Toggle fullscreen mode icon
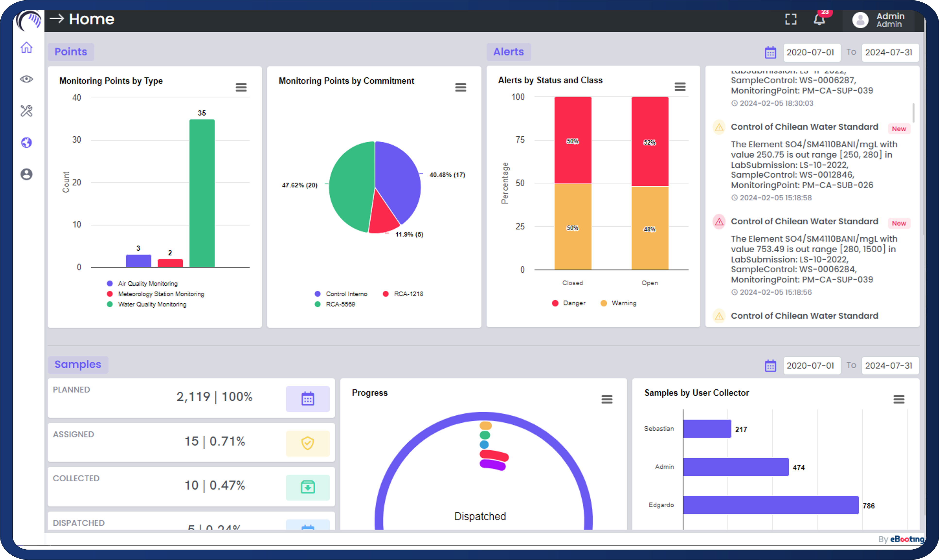 click(791, 19)
